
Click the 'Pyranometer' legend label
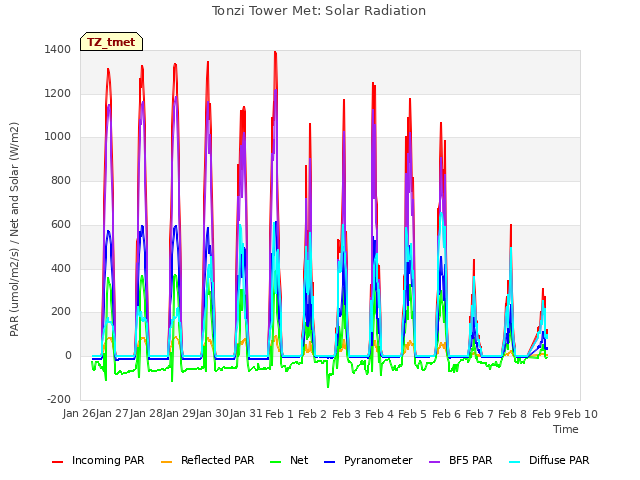(378, 460)
